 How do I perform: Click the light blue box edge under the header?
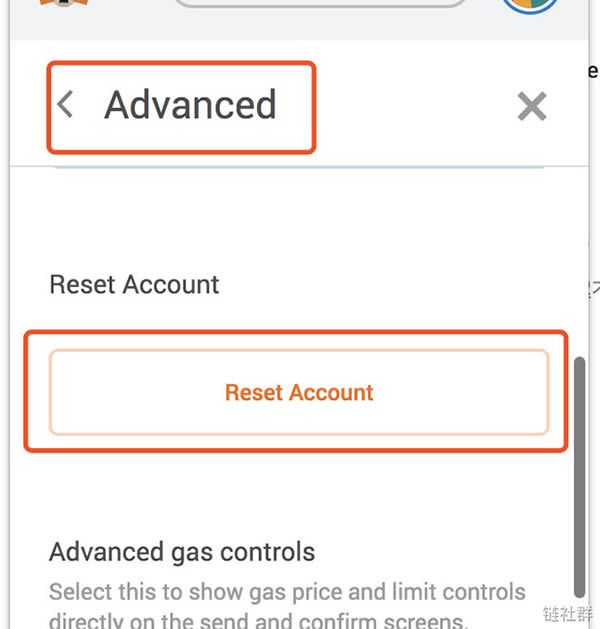[x=298, y=166]
